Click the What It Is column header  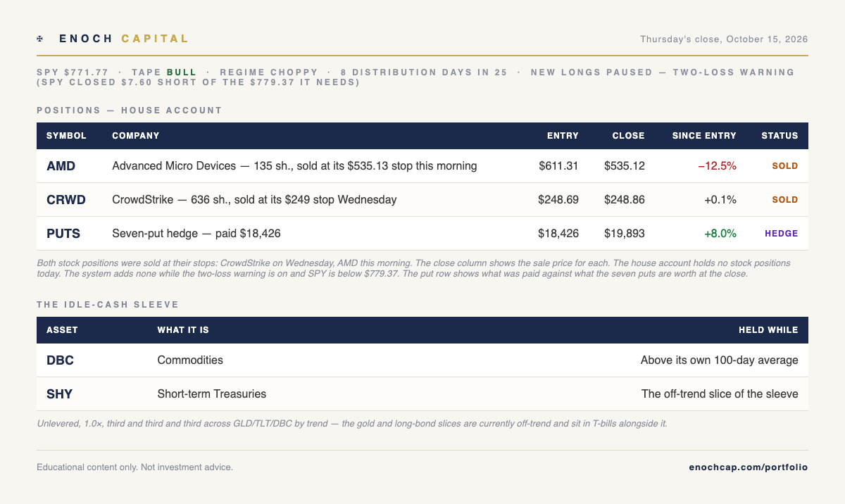183,330
